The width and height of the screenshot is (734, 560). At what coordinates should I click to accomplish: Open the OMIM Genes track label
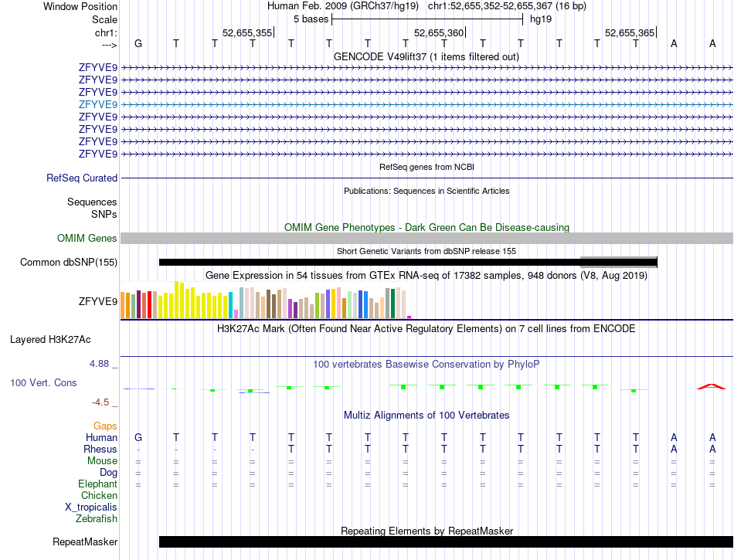pyautogui.click(x=87, y=239)
